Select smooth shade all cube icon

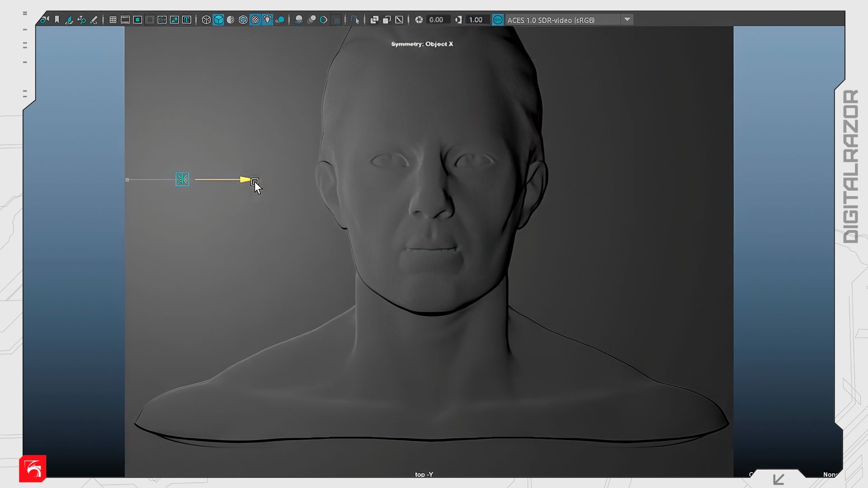tap(218, 19)
